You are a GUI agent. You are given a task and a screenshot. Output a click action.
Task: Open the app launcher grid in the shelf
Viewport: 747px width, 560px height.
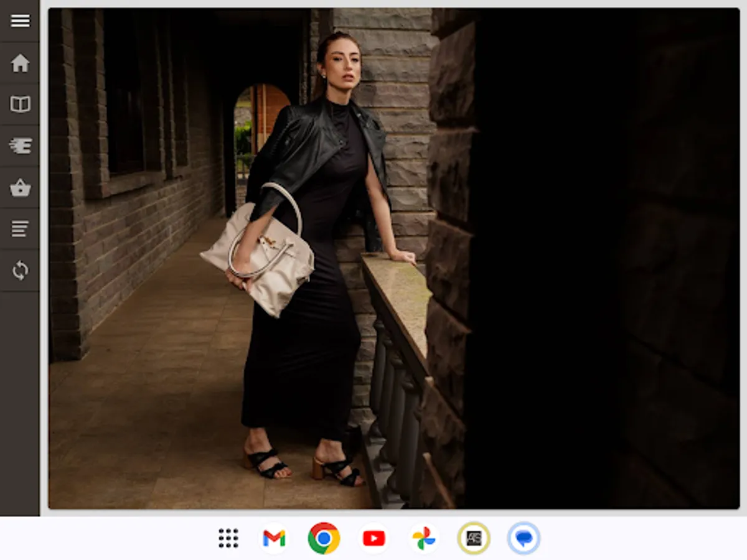[x=228, y=538]
